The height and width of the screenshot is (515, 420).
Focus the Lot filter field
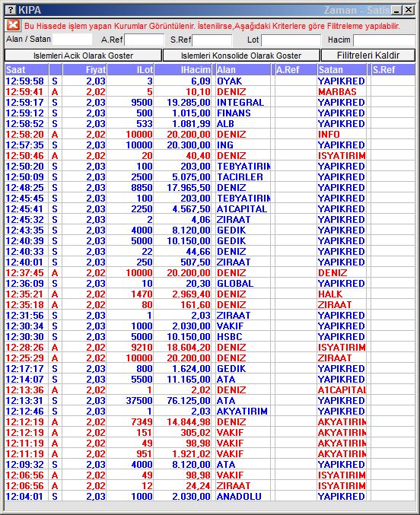click(x=291, y=40)
